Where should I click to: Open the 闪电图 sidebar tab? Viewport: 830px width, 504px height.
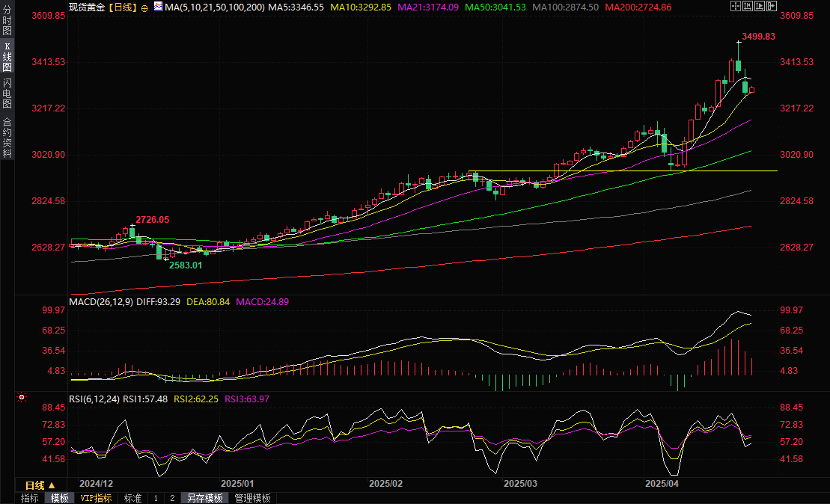pos(7,93)
